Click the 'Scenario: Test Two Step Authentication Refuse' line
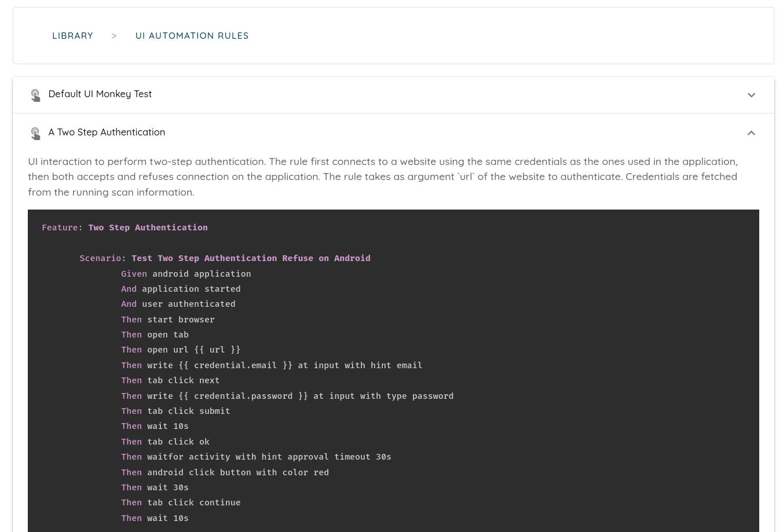The height and width of the screenshot is (532, 783). coord(225,258)
